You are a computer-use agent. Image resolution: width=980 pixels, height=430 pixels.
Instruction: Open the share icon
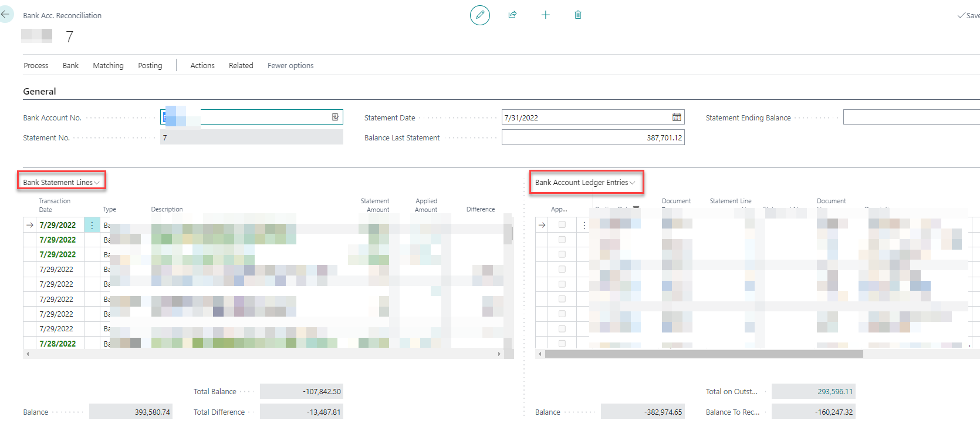[512, 15]
